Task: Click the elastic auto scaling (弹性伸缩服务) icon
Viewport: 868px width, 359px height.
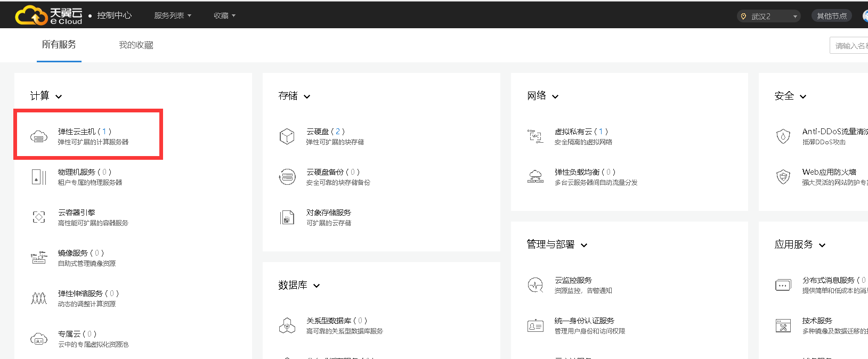Action: click(x=38, y=298)
